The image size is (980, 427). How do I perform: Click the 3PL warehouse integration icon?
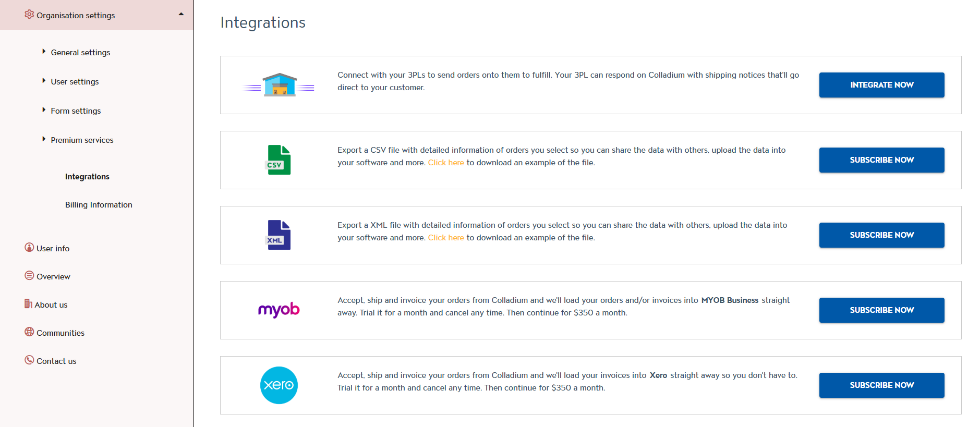(279, 85)
